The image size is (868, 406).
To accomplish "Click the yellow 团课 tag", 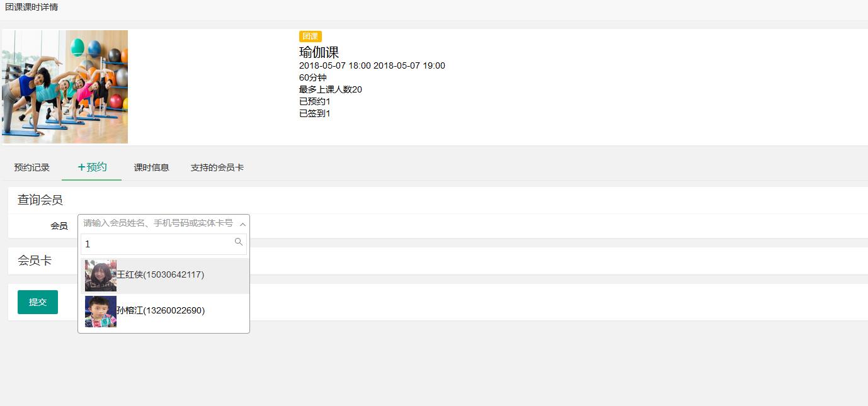I will 310,37.
